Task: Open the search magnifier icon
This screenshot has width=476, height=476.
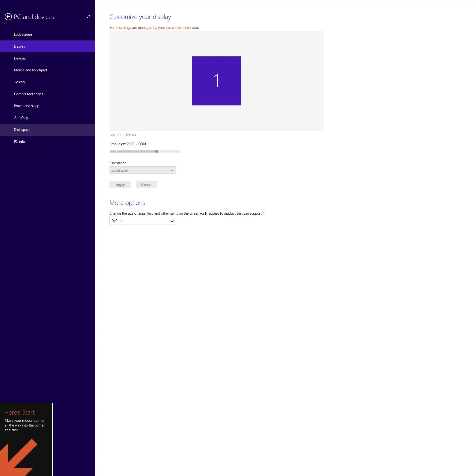Action: click(88, 17)
